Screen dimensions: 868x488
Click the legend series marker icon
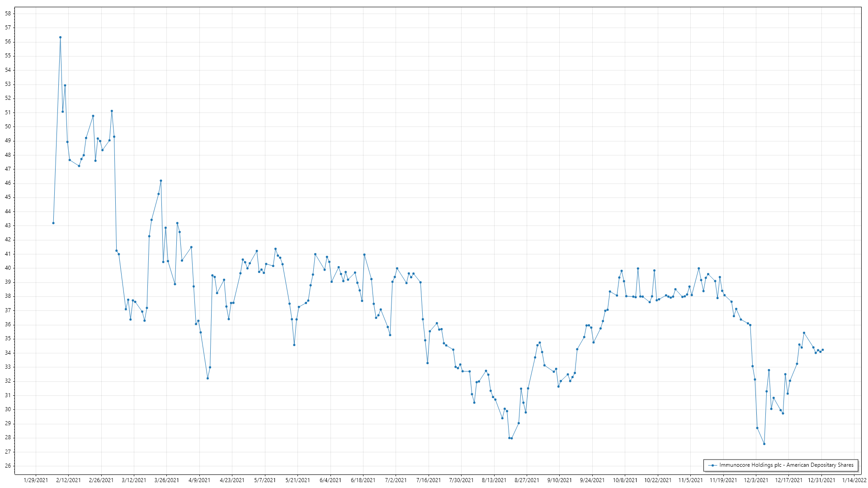712,465
